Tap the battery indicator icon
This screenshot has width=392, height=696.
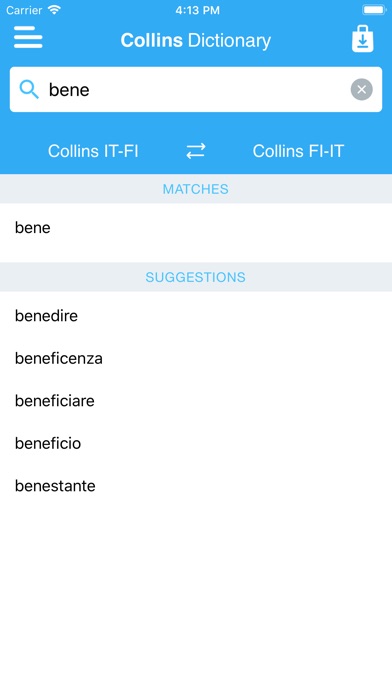[x=374, y=10]
